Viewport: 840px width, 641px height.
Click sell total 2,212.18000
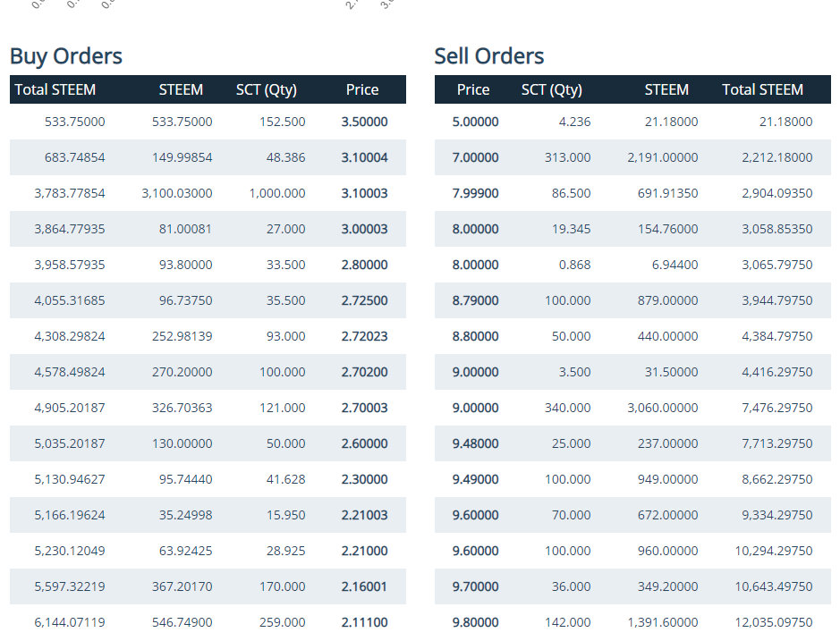777,157
